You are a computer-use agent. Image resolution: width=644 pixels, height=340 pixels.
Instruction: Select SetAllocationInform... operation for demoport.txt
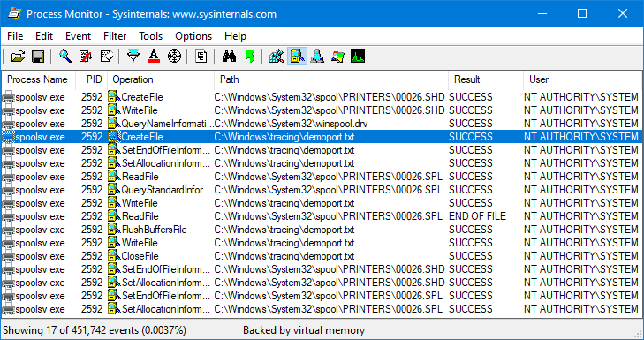click(166, 163)
